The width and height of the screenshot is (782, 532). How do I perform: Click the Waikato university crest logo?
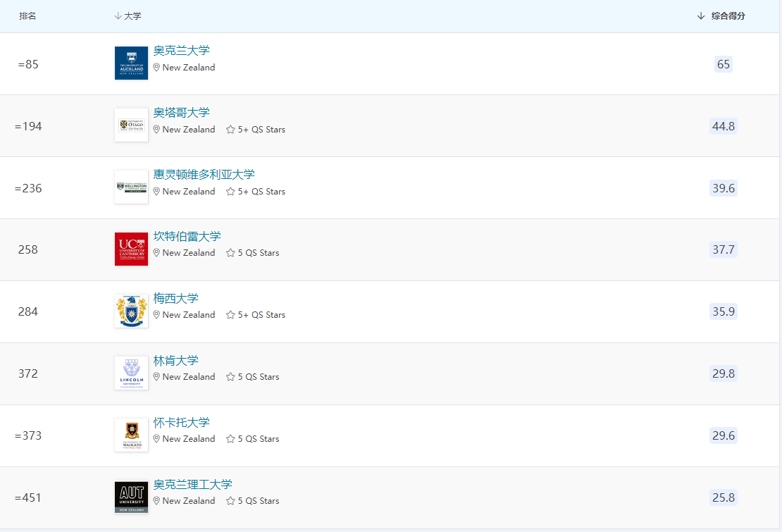click(131, 435)
